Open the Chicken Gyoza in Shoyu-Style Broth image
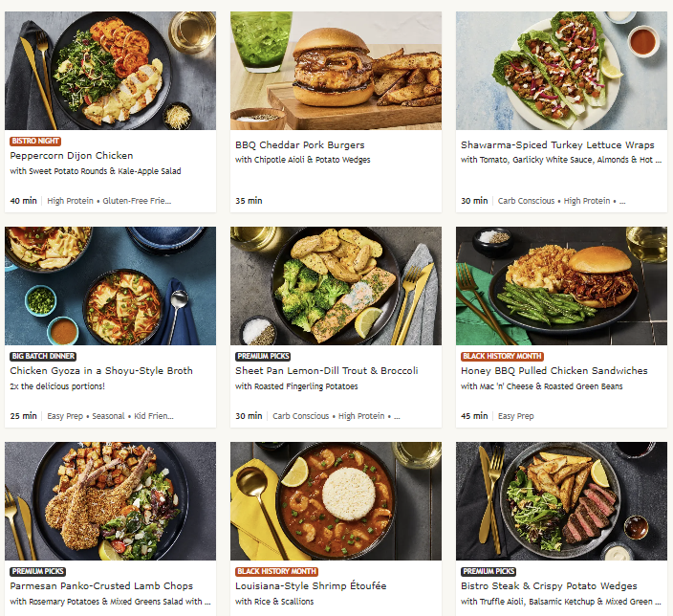This screenshot has height=616, width=673. tap(110, 286)
